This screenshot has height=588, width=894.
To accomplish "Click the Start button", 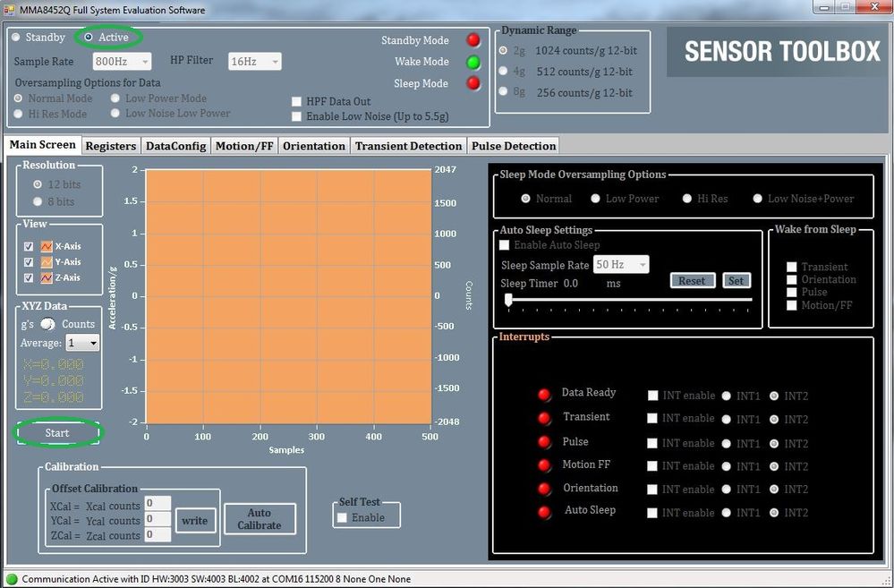I will coord(57,433).
